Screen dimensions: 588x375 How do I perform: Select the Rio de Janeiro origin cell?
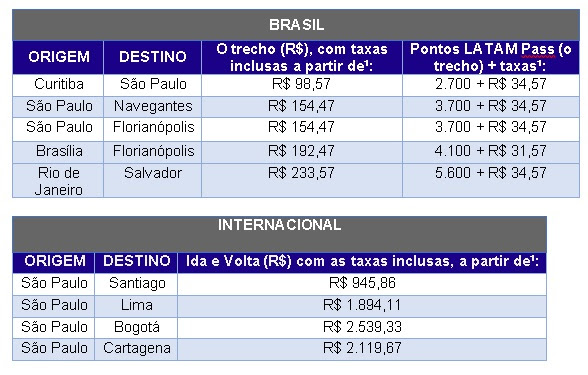58,180
